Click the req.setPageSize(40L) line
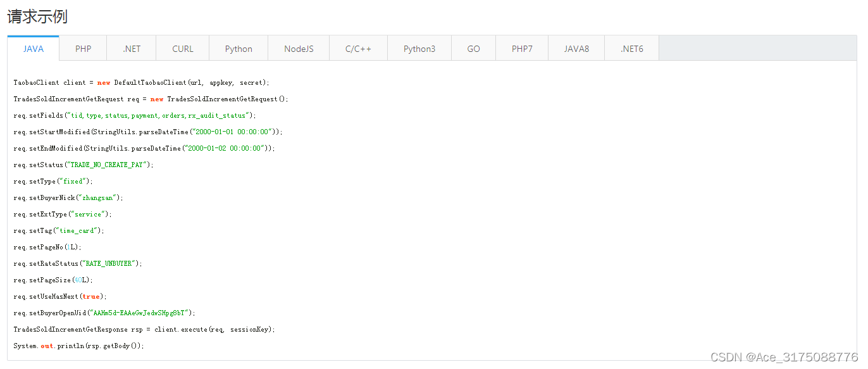Viewport: 868px width, 369px height. point(53,280)
